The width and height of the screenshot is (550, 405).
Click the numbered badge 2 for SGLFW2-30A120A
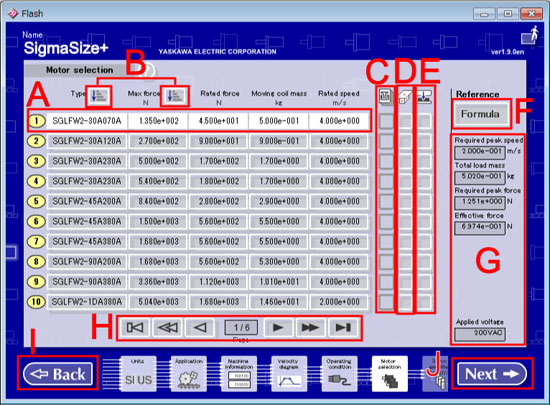(x=36, y=141)
